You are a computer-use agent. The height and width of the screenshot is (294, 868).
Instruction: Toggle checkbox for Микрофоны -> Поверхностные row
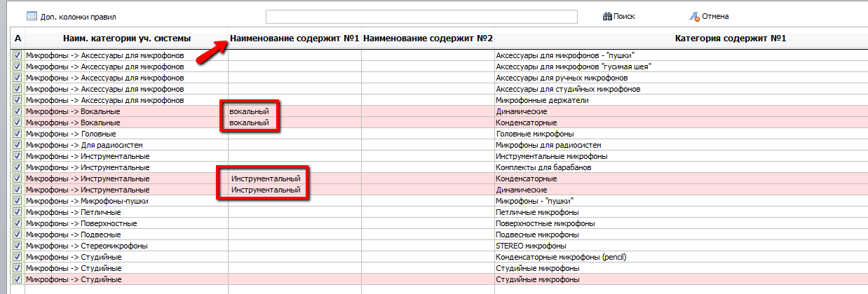click(18, 223)
